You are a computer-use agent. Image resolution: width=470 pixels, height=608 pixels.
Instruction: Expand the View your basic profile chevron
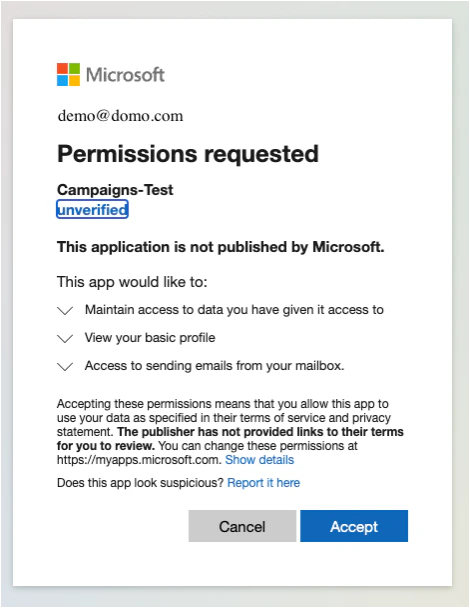tap(65, 338)
